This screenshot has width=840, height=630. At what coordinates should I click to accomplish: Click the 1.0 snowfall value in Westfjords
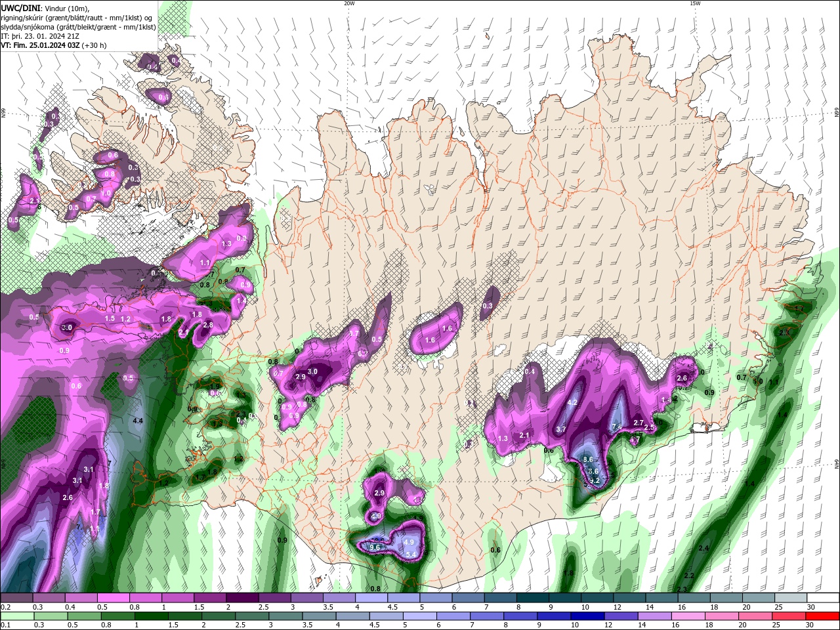tap(106, 194)
